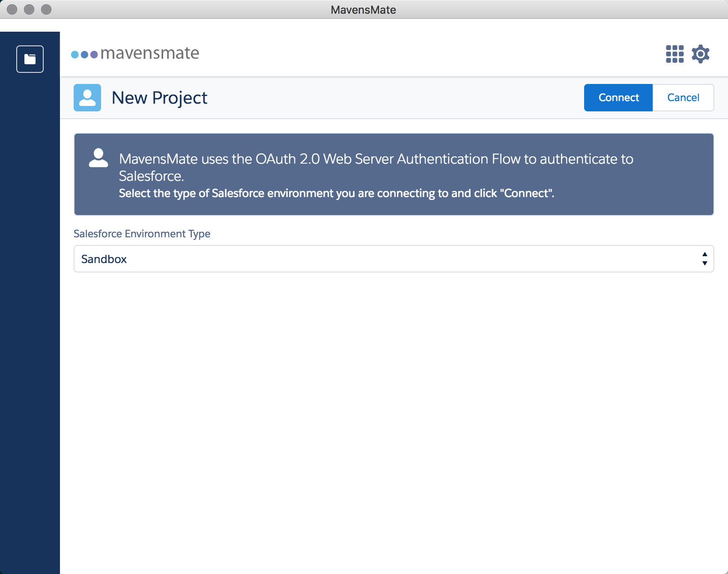
Task: Click the OAuth 2.0 authentication message text
Action: tap(376, 167)
